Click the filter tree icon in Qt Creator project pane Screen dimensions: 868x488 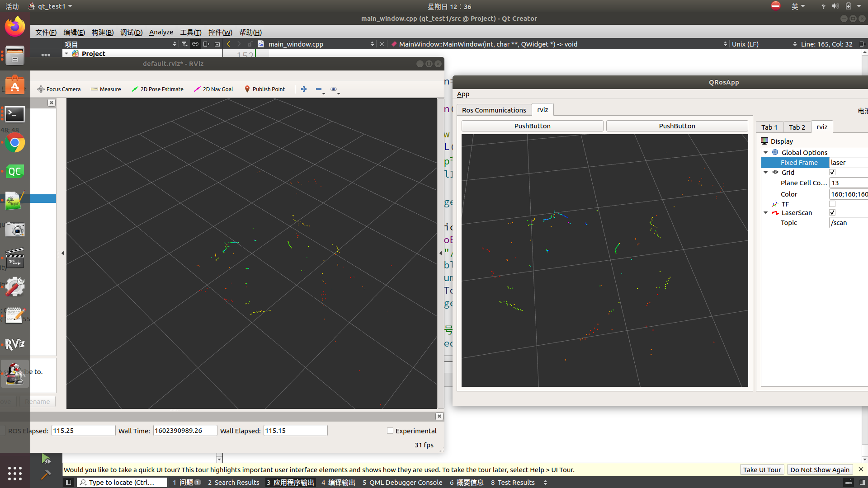[x=184, y=44]
